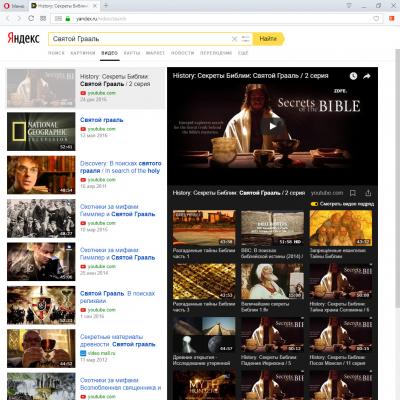This screenshot has width=400, height=400.
Task: Click the share arrow icon on player
Action: 367,76
